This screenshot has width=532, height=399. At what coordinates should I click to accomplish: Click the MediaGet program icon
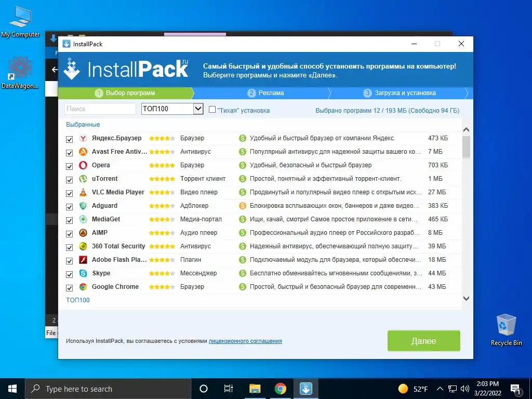(83, 219)
